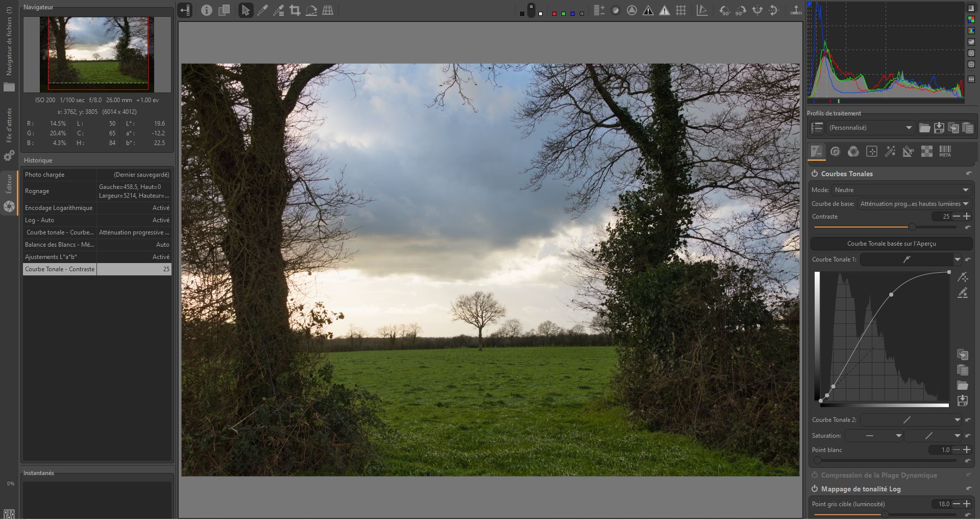The height and width of the screenshot is (520, 980).
Task: Activate the straighten/rotate line tool
Action: point(311,10)
